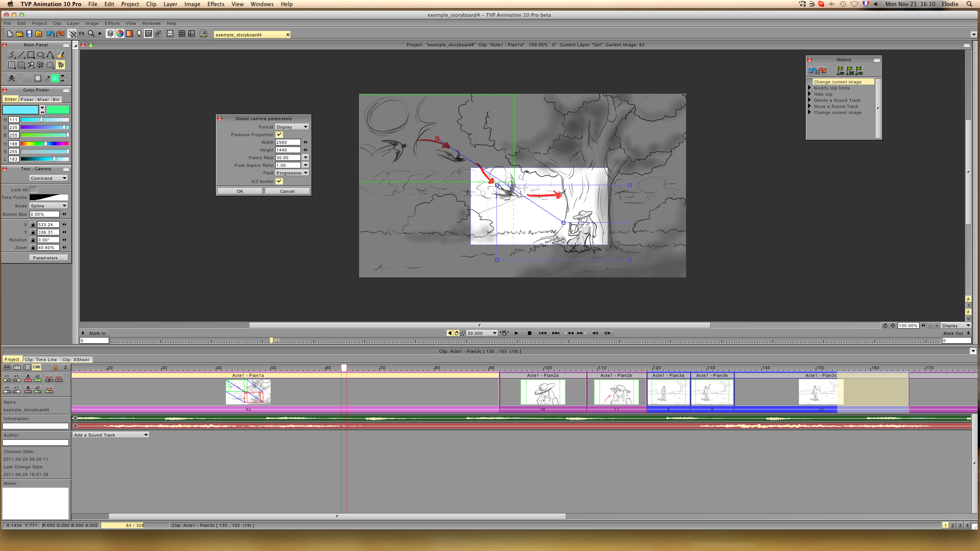
Task: Select the ellipse shape tool
Action: click(x=41, y=55)
